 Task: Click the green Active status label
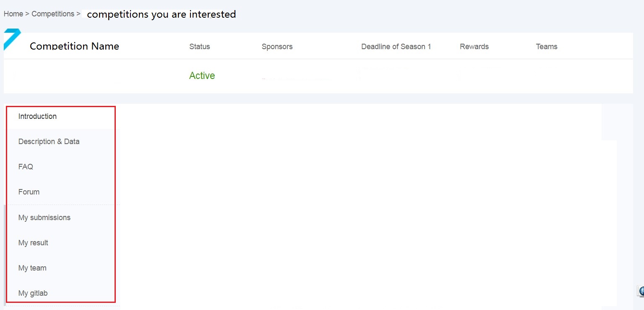(202, 76)
